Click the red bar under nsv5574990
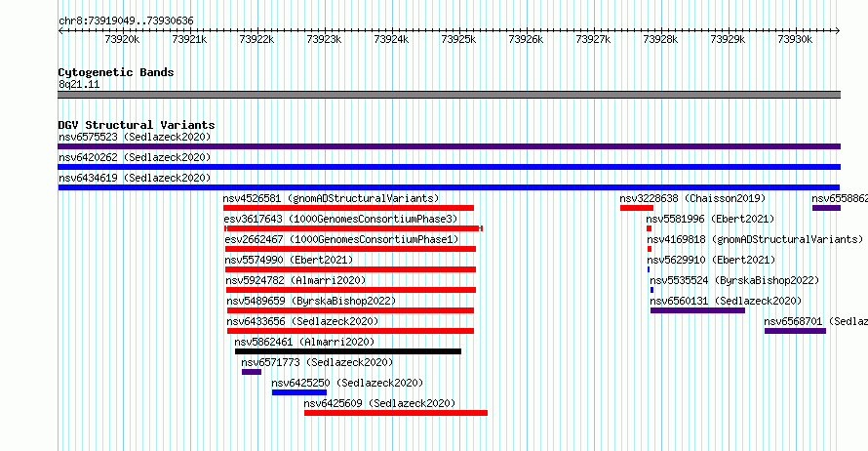 tap(350, 269)
